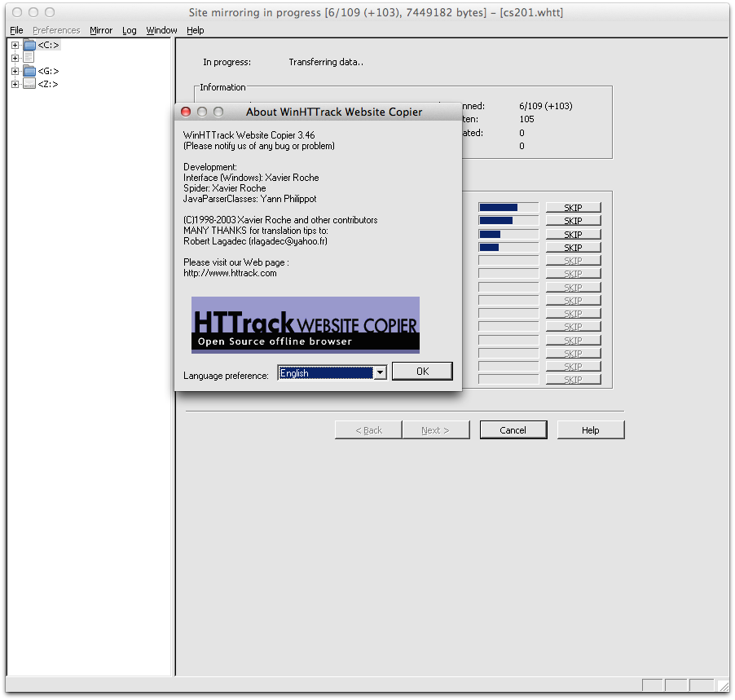
Task: Select the <G:> tree item label
Action: (x=48, y=71)
